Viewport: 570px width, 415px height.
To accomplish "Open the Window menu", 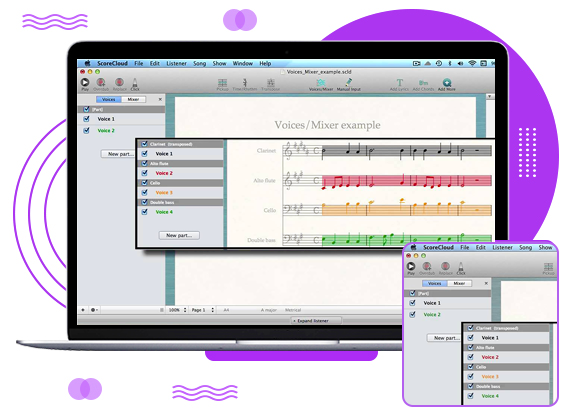I will (242, 63).
